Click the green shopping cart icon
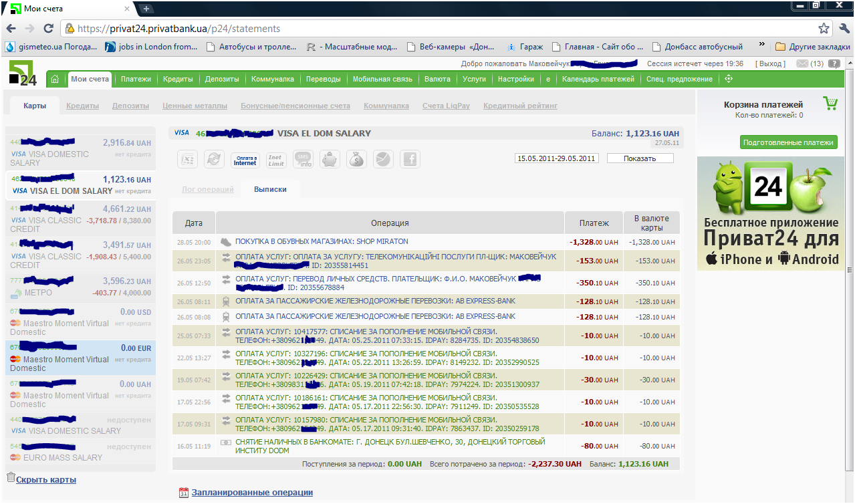The height and width of the screenshot is (504, 855). 830,104
